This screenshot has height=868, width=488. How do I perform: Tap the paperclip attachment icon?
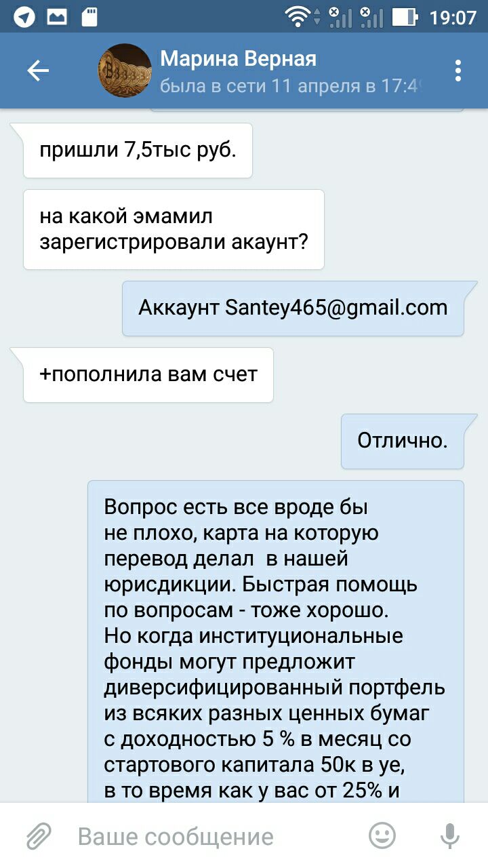[x=39, y=837]
